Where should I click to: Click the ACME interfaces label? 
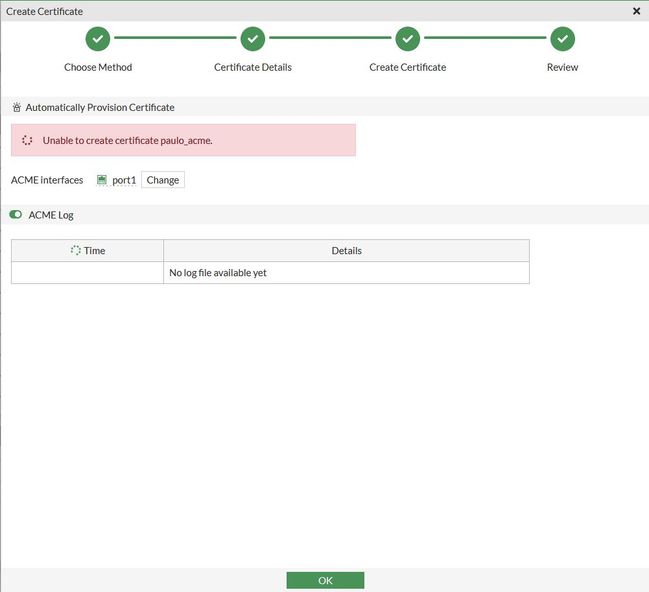pyautogui.click(x=47, y=180)
